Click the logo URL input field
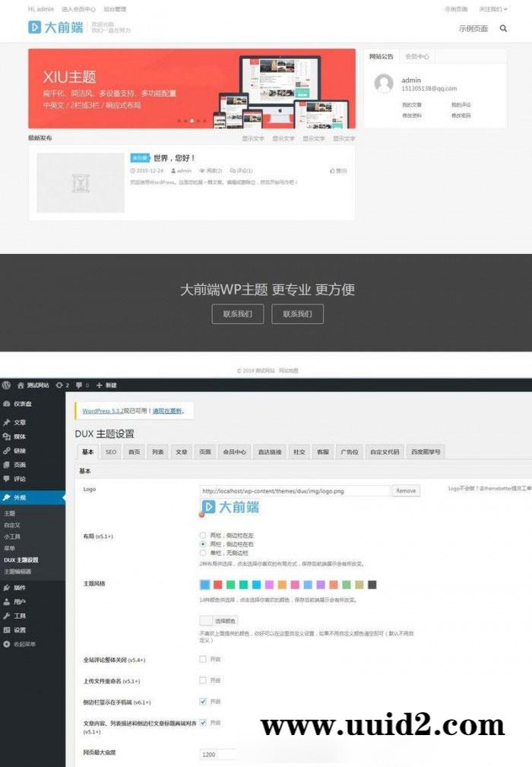The height and width of the screenshot is (767, 532). point(294,490)
